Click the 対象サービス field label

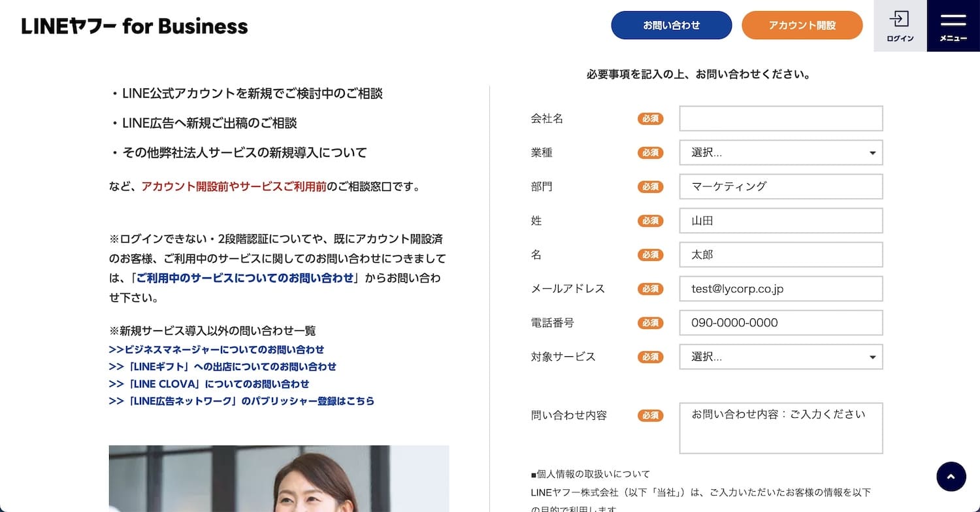563,356
